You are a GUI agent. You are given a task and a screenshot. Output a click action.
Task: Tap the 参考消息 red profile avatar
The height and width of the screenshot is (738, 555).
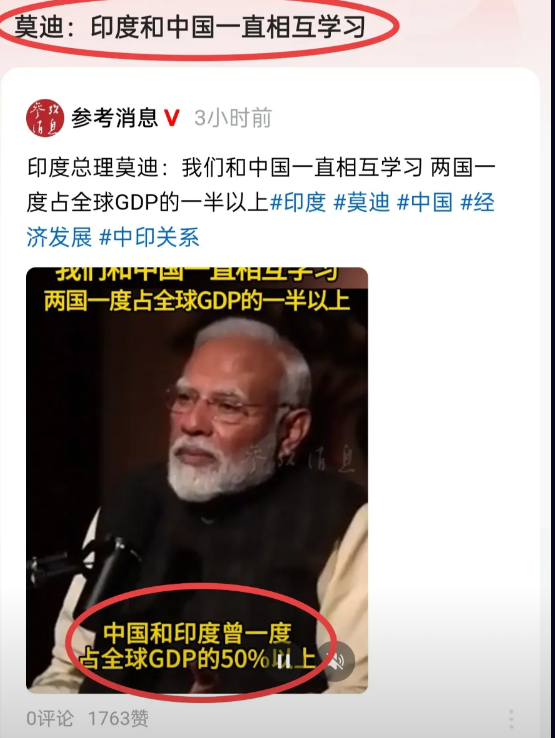click(45, 118)
